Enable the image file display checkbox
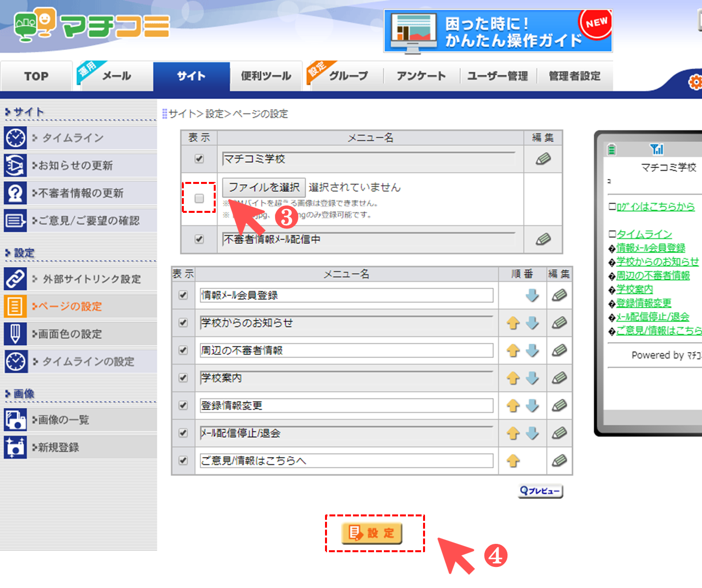This screenshot has width=702, height=588. [199, 198]
